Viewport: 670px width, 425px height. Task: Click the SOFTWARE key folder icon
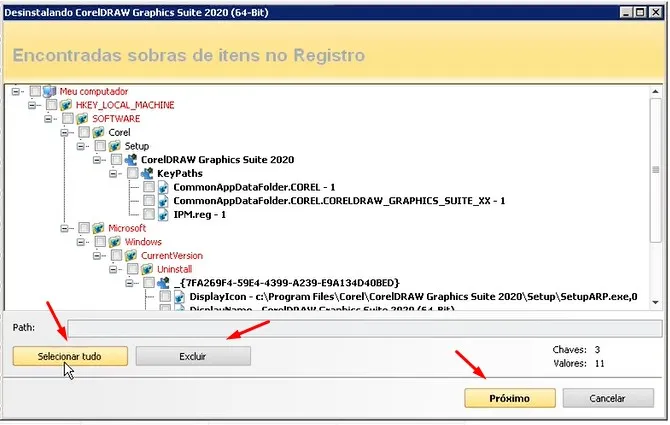[x=82, y=118]
